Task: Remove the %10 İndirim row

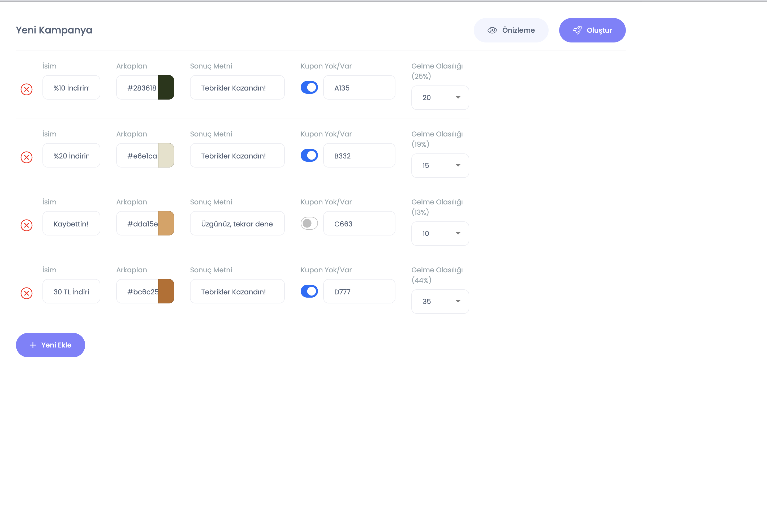Action: (27, 89)
